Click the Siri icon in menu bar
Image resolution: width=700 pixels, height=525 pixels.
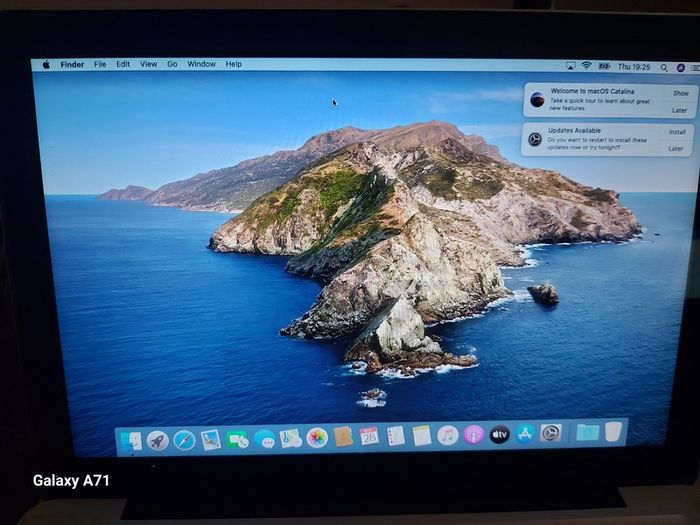coord(681,68)
